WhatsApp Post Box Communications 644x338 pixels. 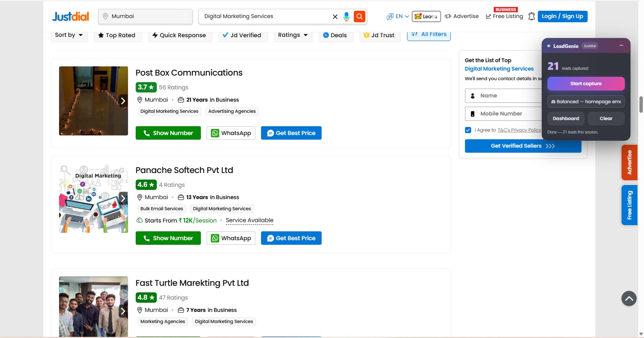[x=231, y=133]
